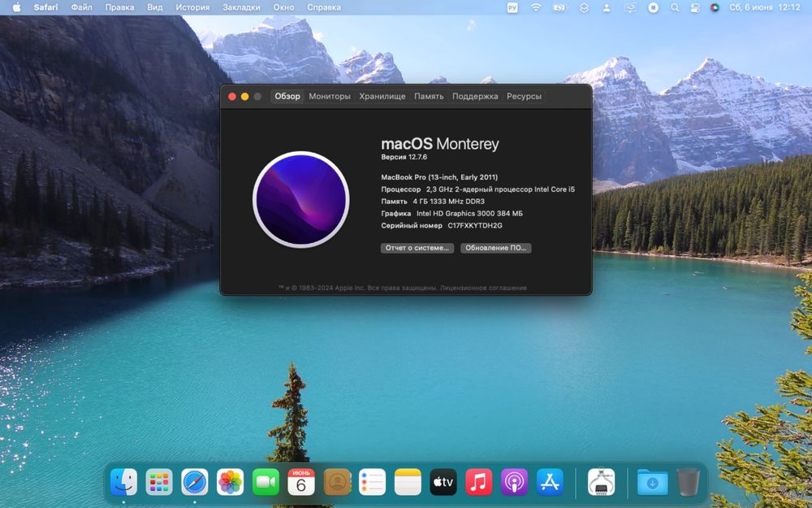Open the user account menu bar icon
The image size is (812, 508).
coord(607,7)
